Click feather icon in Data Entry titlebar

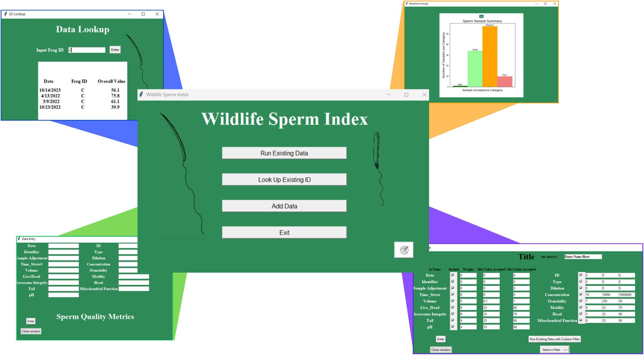[19, 239]
